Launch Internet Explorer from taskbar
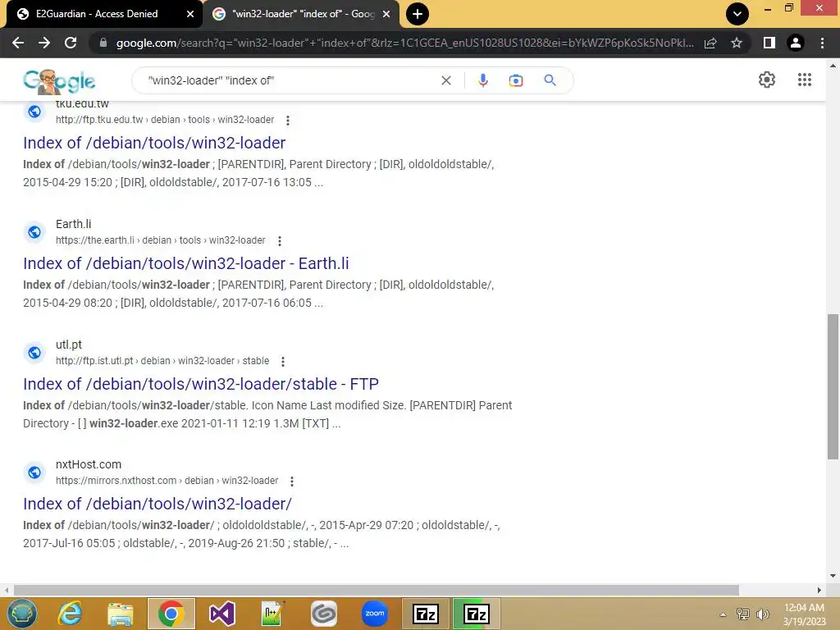 point(71,614)
